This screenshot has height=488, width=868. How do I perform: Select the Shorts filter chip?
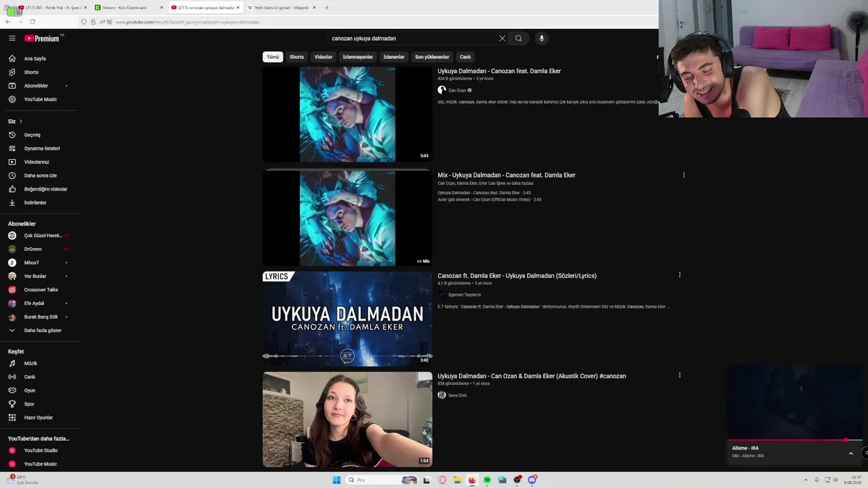[297, 57]
